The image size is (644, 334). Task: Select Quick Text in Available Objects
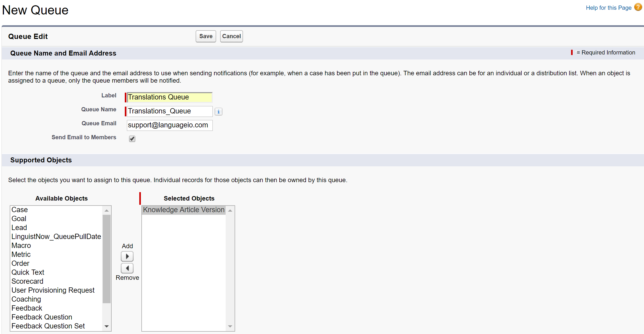point(28,272)
